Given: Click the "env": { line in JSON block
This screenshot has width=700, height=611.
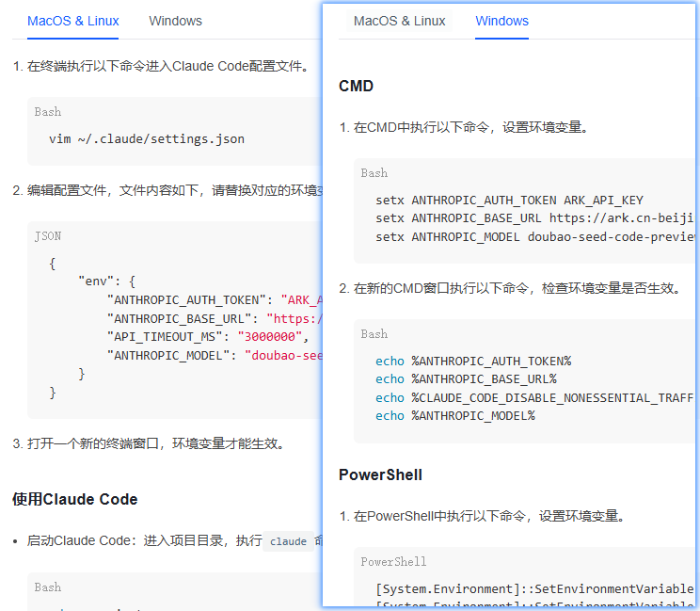Looking at the screenshot, I should tap(106, 281).
